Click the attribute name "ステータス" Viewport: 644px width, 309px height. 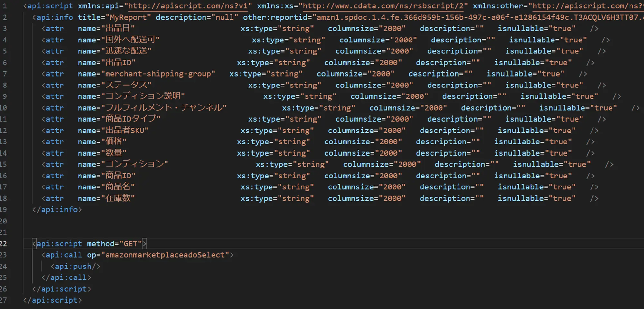(x=126, y=85)
